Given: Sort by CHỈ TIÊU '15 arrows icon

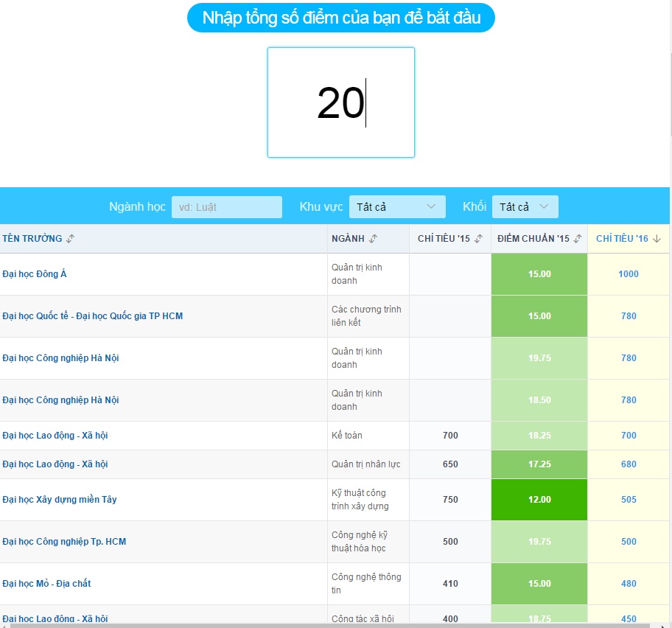Looking at the screenshot, I should click(x=478, y=239).
